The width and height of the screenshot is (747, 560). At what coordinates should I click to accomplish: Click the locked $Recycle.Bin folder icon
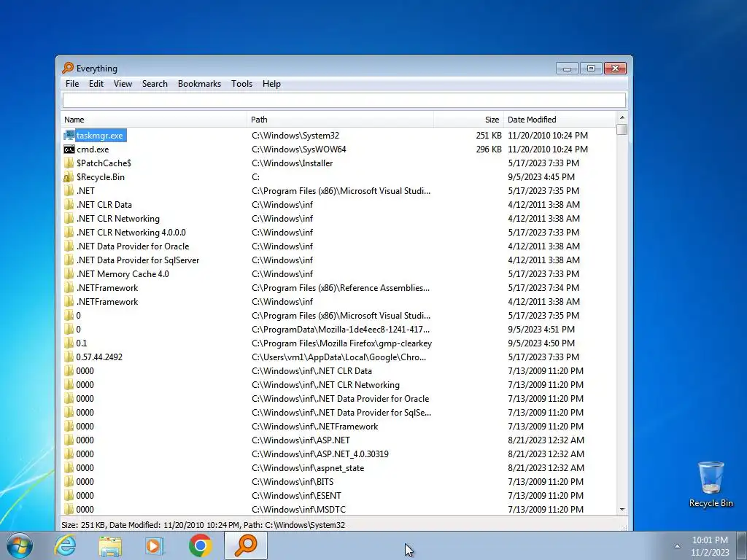coord(69,177)
